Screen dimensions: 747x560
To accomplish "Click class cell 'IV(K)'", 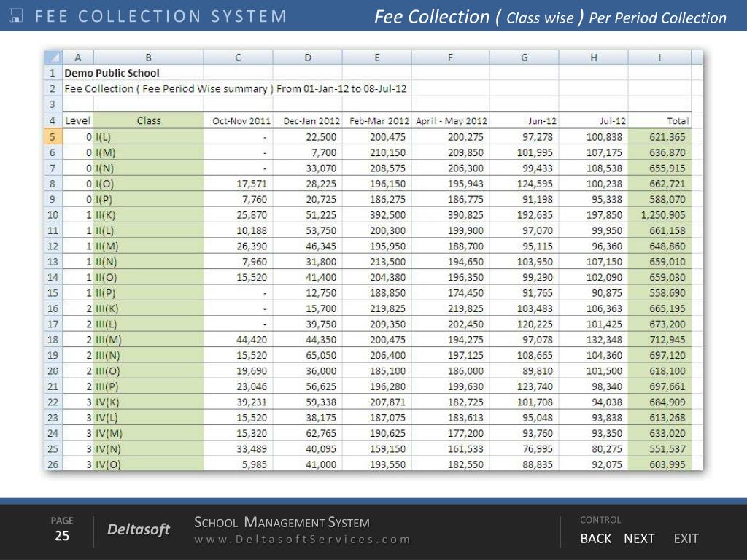I will click(x=149, y=402).
